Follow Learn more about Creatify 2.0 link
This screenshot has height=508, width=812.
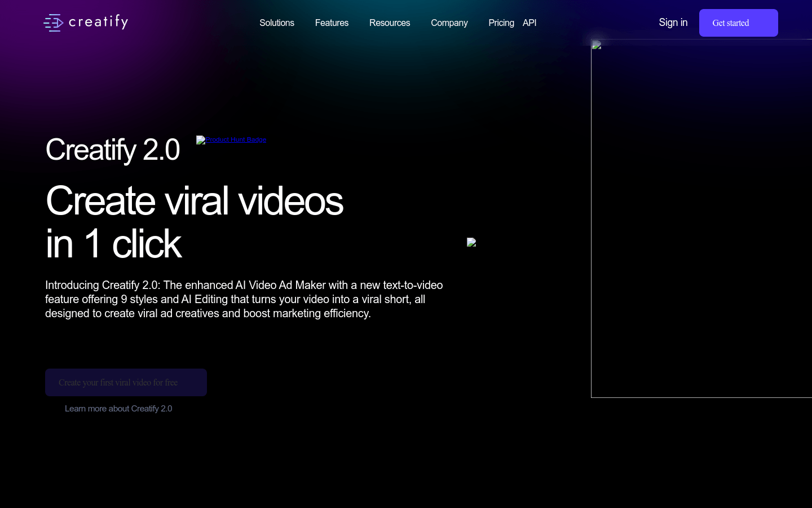coord(118,409)
